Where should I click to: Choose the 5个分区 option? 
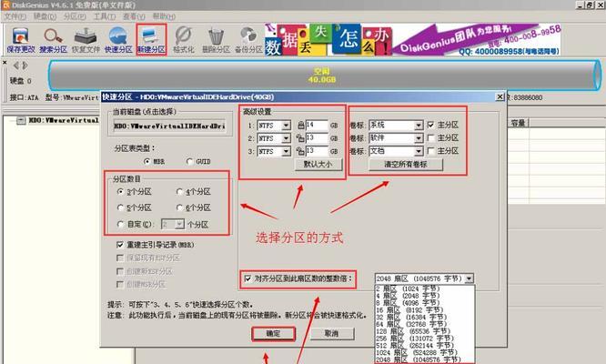[x=121, y=207]
